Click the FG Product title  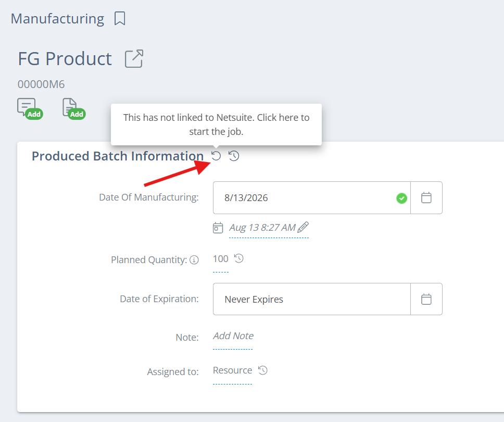[x=65, y=59]
